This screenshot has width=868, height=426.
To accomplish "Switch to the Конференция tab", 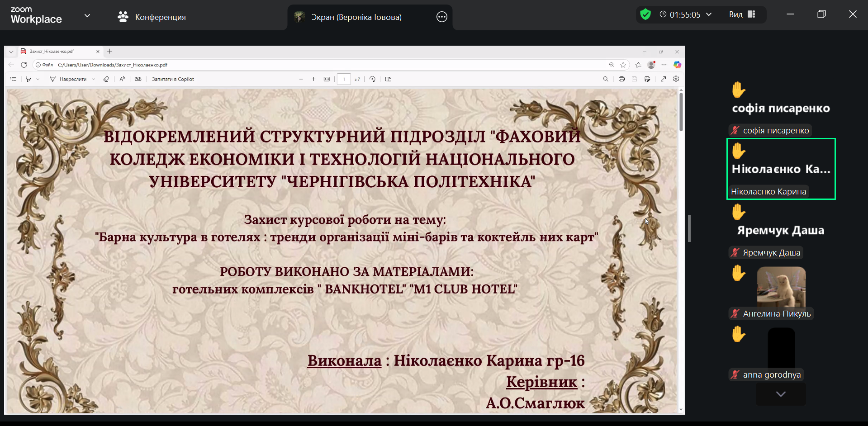I will 152,17.
